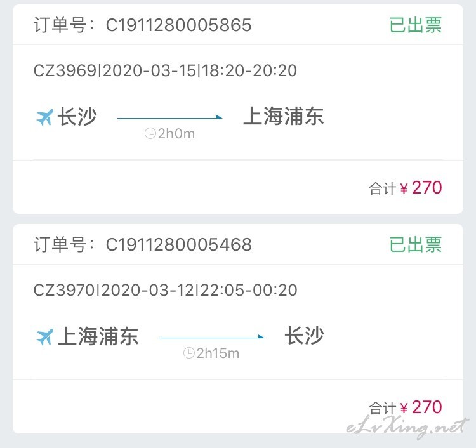Tap the clock icon next to 2h0m
The width and height of the screenshot is (476, 448).
point(150,133)
